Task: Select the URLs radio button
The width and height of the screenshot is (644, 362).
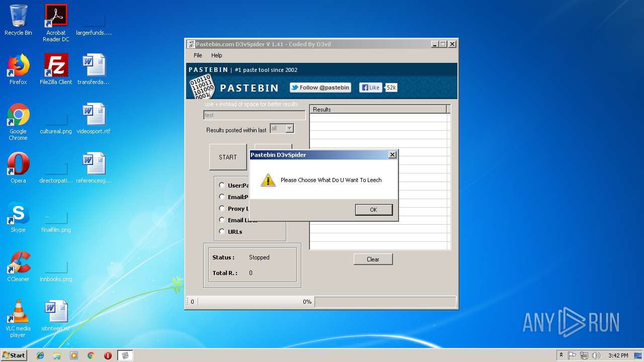Action: point(222,231)
